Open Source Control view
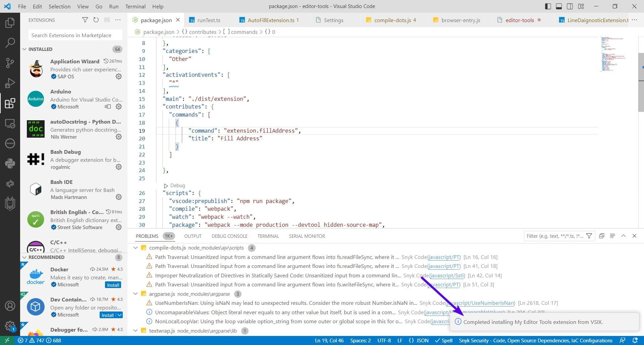This screenshot has width=644, height=345. [x=10, y=63]
